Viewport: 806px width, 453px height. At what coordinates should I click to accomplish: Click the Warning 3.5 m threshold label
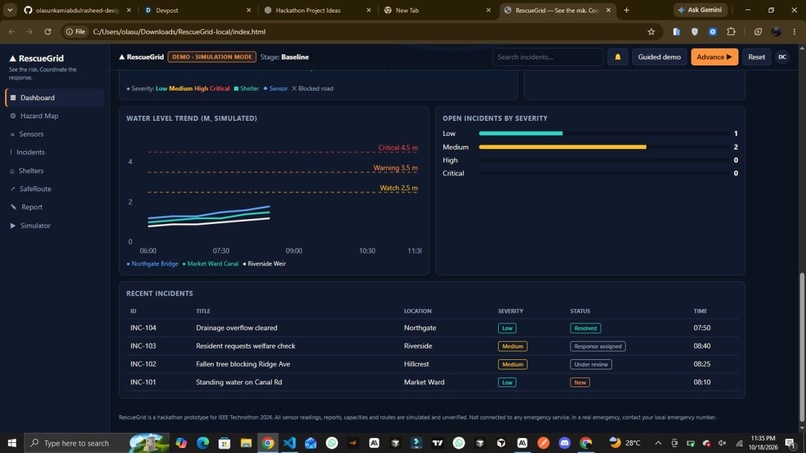coord(395,168)
